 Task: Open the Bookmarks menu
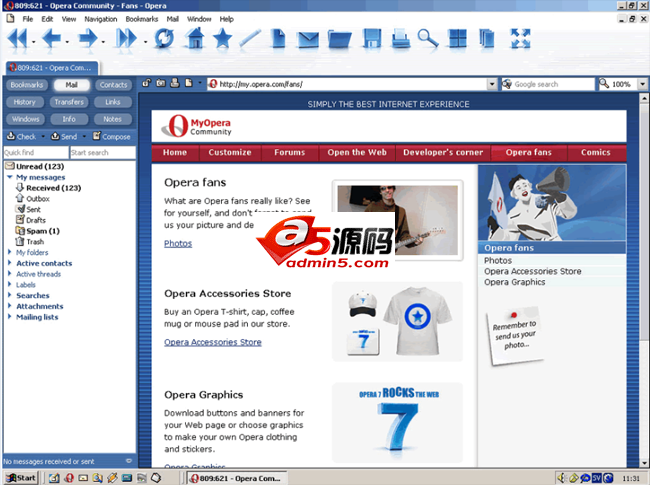coord(142,19)
